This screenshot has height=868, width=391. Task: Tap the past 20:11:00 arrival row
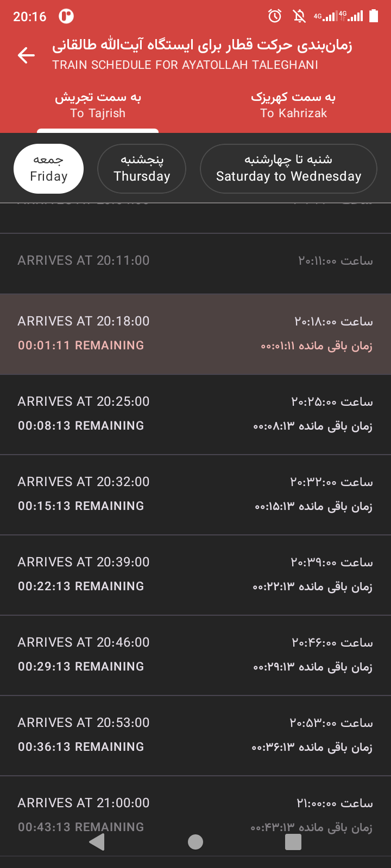click(x=195, y=261)
